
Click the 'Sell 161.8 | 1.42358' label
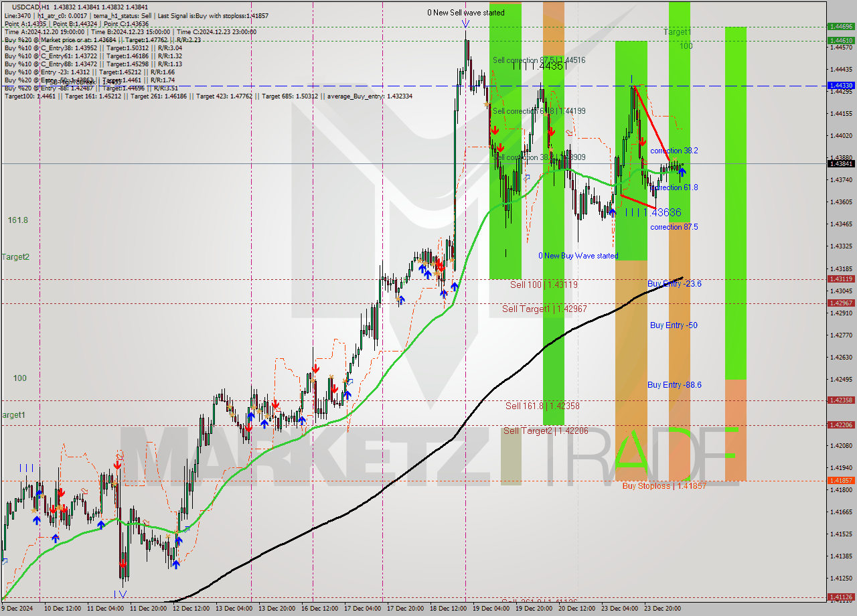click(542, 406)
